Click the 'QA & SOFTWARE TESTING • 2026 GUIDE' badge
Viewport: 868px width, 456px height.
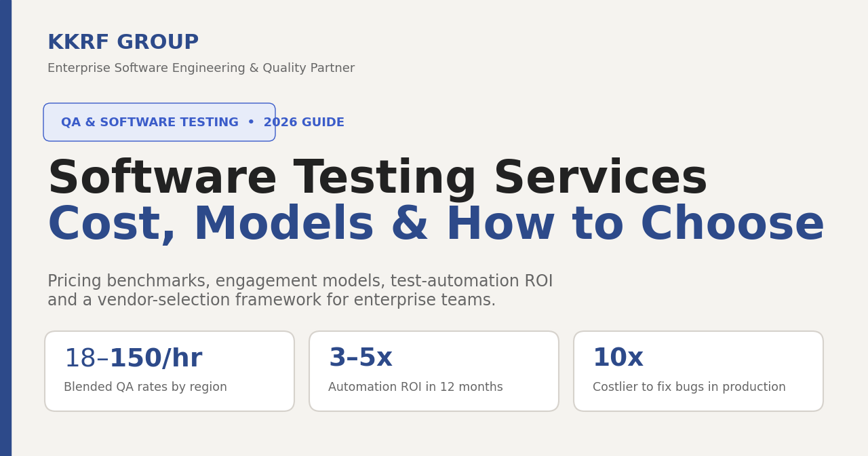coord(159,122)
